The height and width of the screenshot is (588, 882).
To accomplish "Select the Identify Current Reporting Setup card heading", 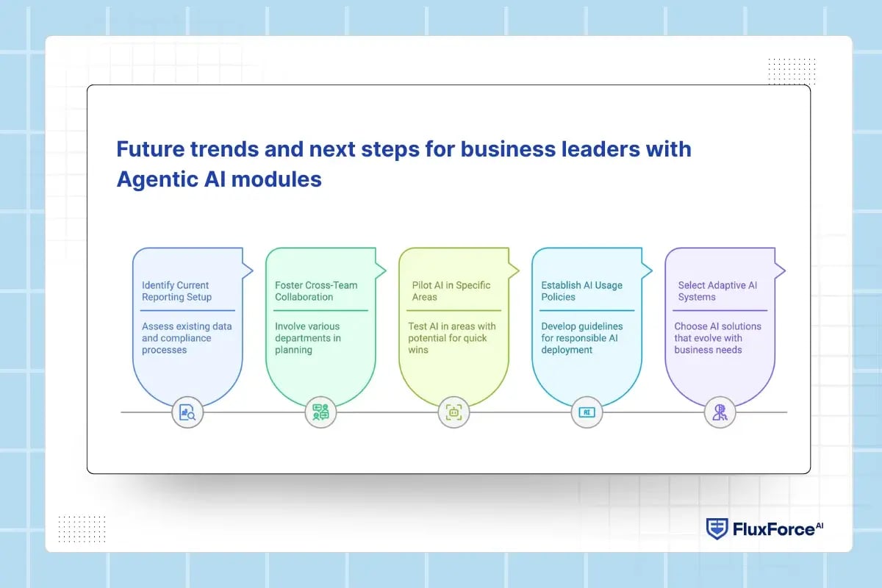I will [175, 291].
